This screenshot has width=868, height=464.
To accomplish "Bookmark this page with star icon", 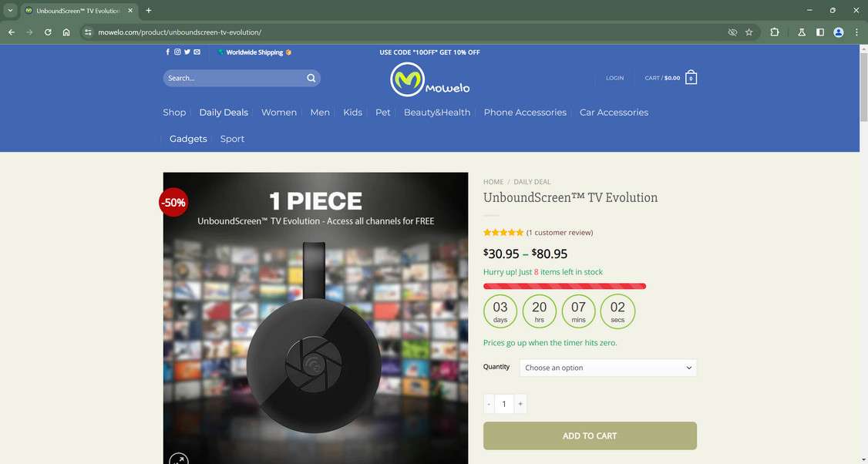I will 749,32.
